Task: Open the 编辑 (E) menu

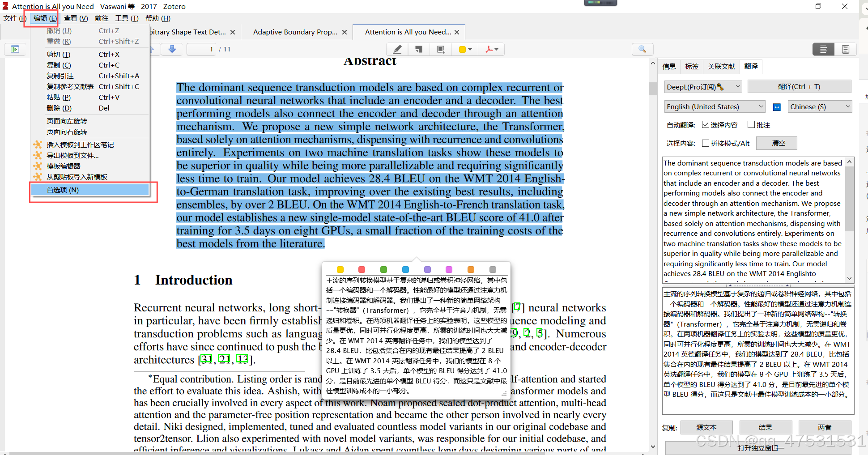Action: tap(45, 18)
